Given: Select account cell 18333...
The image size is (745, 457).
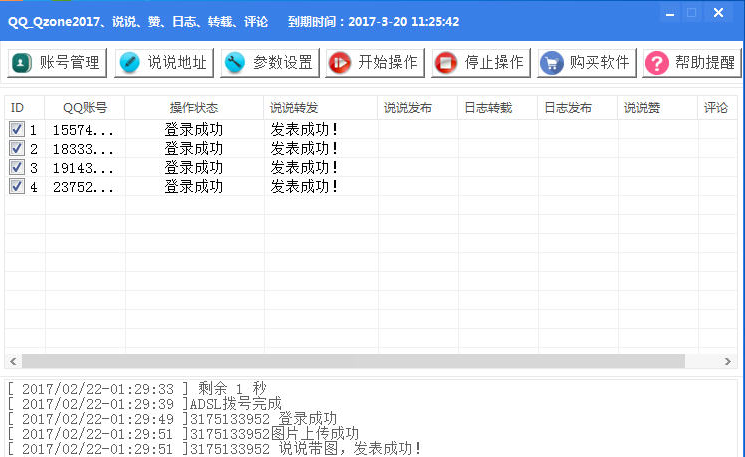Looking at the screenshot, I should pos(83,149).
